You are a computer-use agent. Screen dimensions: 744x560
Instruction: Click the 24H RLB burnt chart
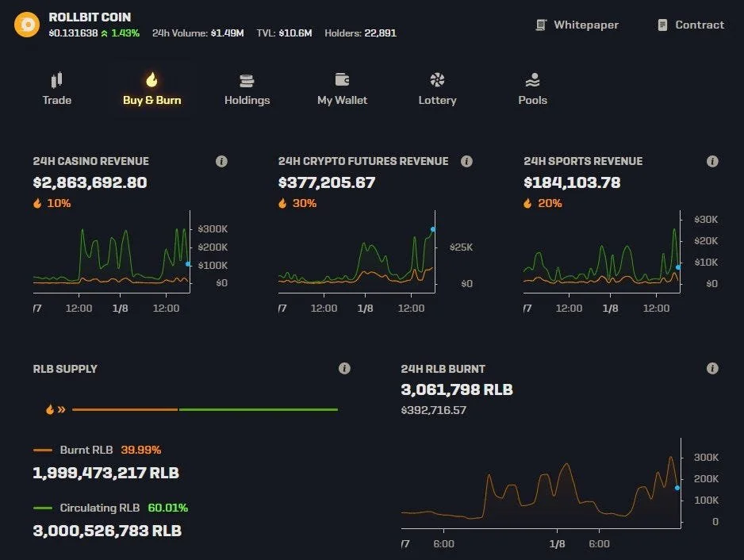click(541, 483)
